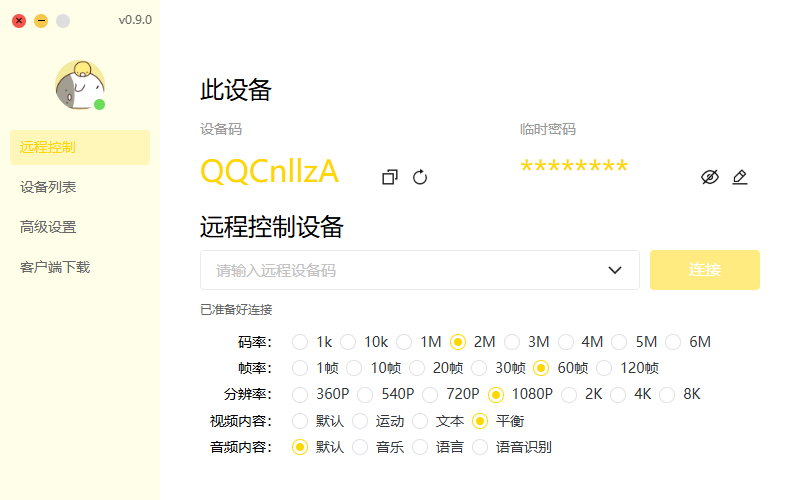Select 运动 video content mode

[x=360, y=421]
